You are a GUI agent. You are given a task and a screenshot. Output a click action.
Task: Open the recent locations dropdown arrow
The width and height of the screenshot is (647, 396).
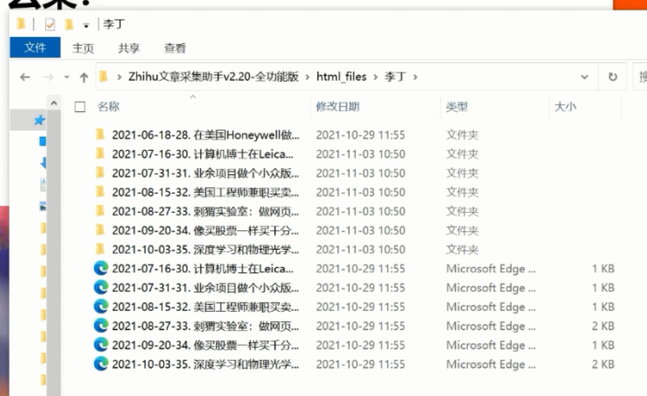(67, 77)
